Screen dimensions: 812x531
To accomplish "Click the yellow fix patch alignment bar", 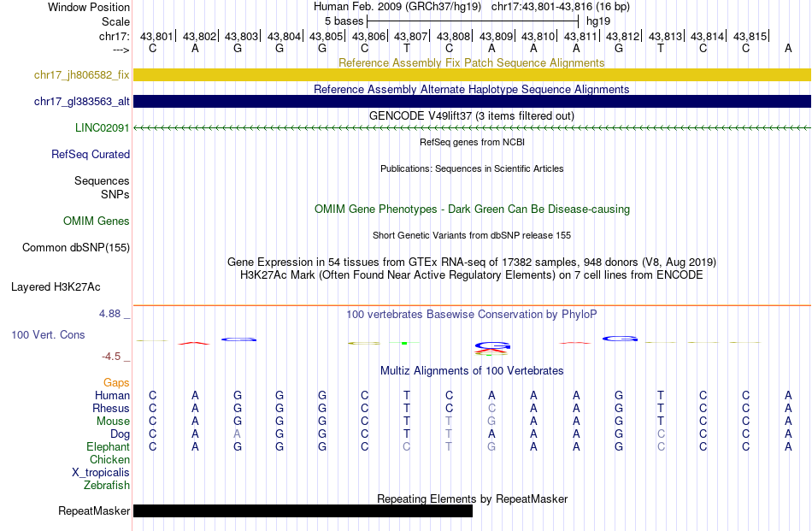I will click(472, 74).
